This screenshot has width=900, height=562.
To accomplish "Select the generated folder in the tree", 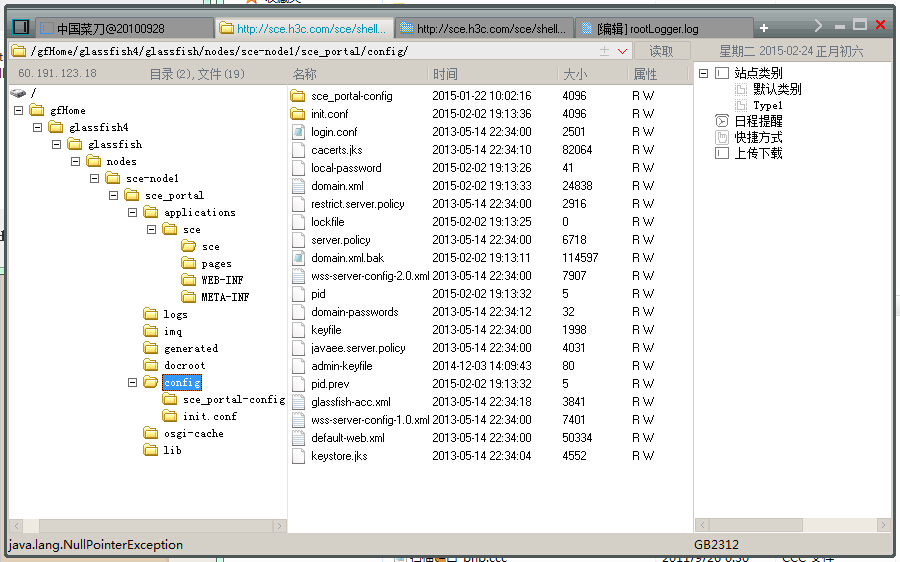I will pyautogui.click(x=191, y=348).
